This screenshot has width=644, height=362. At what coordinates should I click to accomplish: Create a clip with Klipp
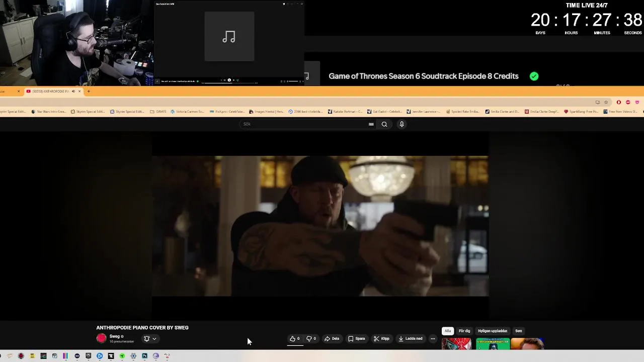tap(381, 339)
